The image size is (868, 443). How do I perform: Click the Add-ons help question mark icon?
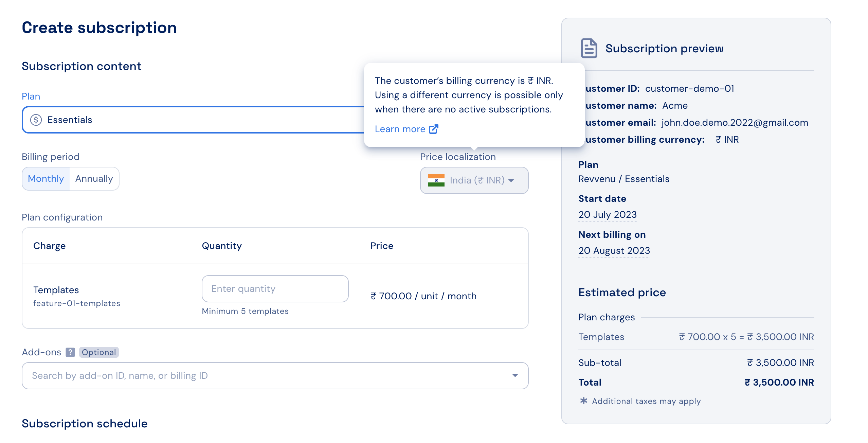click(70, 352)
